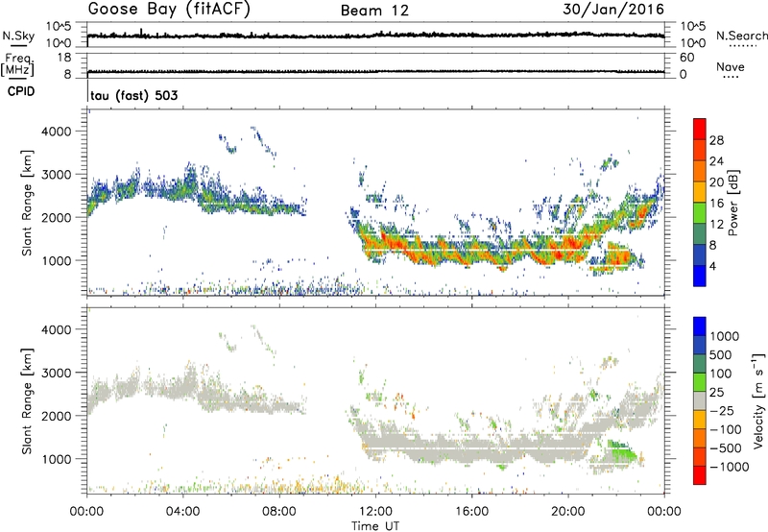The width and height of the screenshot is (768, 532).
Task: Click the 10^5 label on left noise axis
Action: (x=59, y=26)
